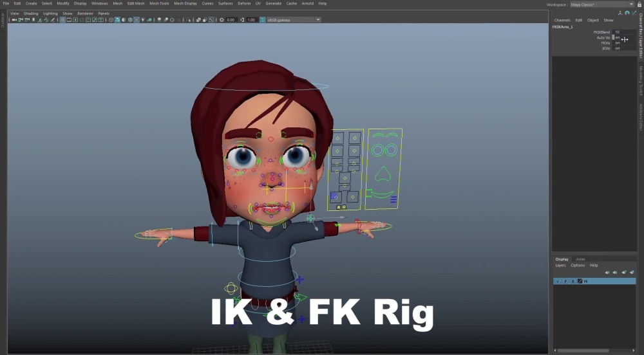Click the smooth shade all cube icon
The width and height of the screenshot is (644, 355).
tap(117, 20)
